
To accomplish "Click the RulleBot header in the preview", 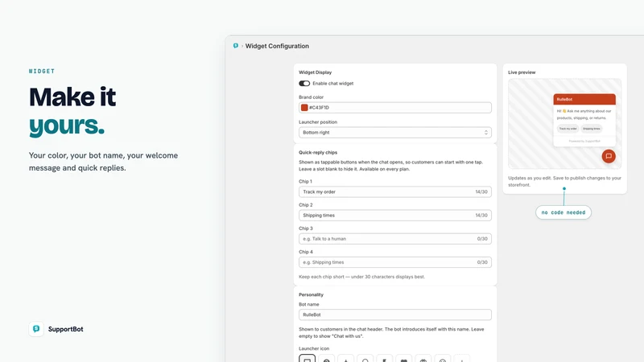I will (x=584, y=99).
